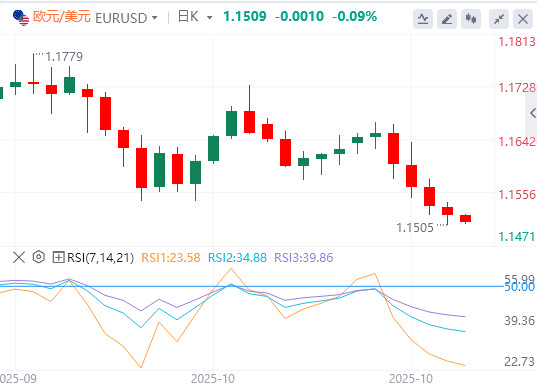
Task: Toggle the RSI1 orange line label
Action: tap(171, 257)
